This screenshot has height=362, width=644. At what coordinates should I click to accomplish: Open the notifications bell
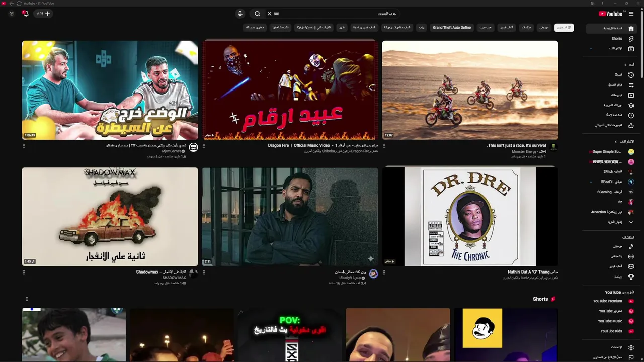click(x=25, y=14)
